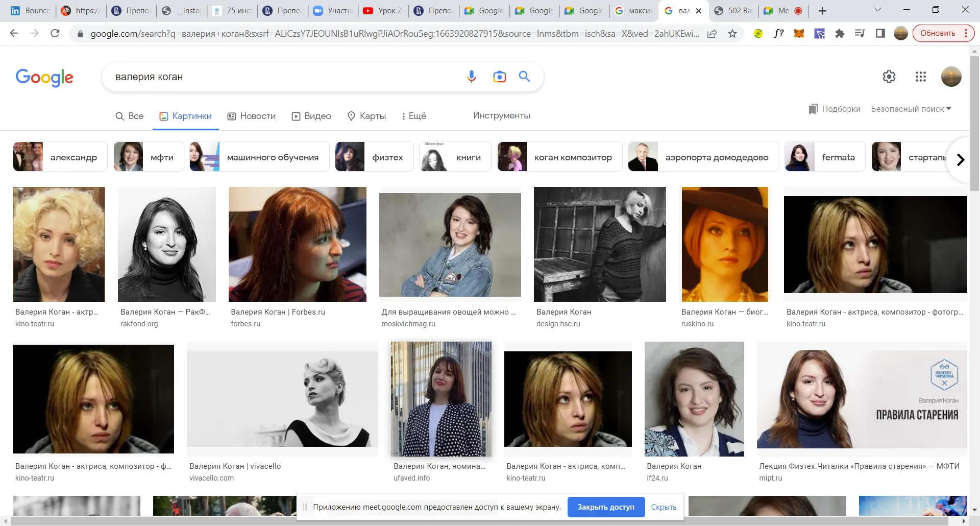Viewport: 980px width, 526px height.
Task: Open the browser extensions puzzle icon
Action: click(840, 34)
